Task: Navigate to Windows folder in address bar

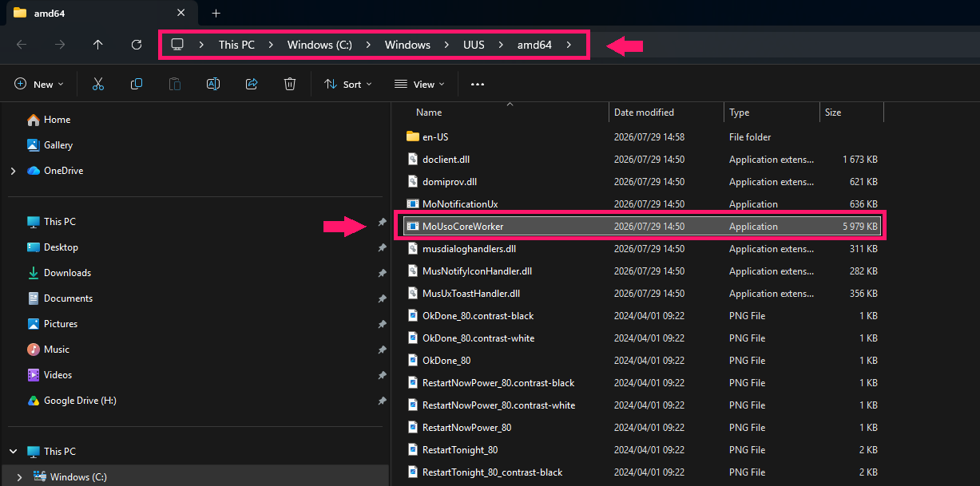Action: tap(407, 45)
